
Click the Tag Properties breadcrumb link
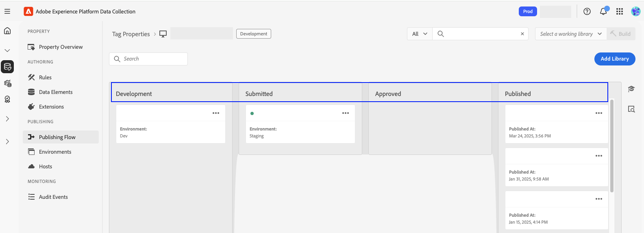coord(131,34)
